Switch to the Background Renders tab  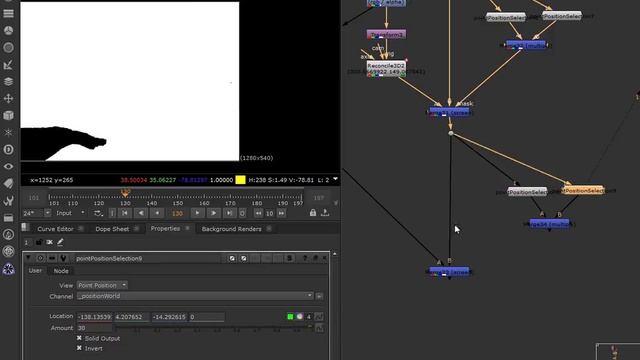click(231, 229)
